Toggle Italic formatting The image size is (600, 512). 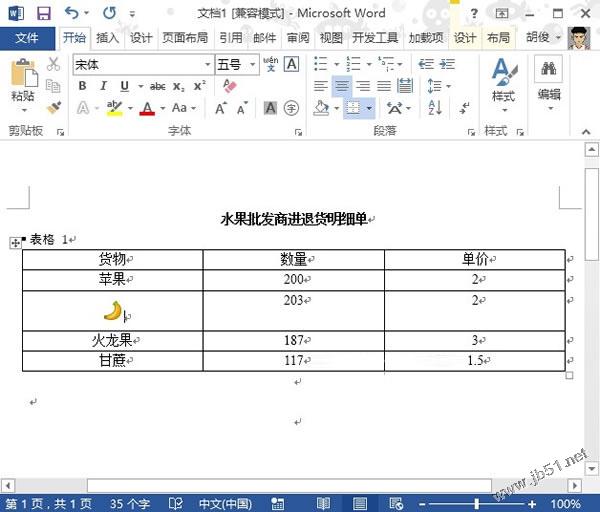tap(103, 86)
